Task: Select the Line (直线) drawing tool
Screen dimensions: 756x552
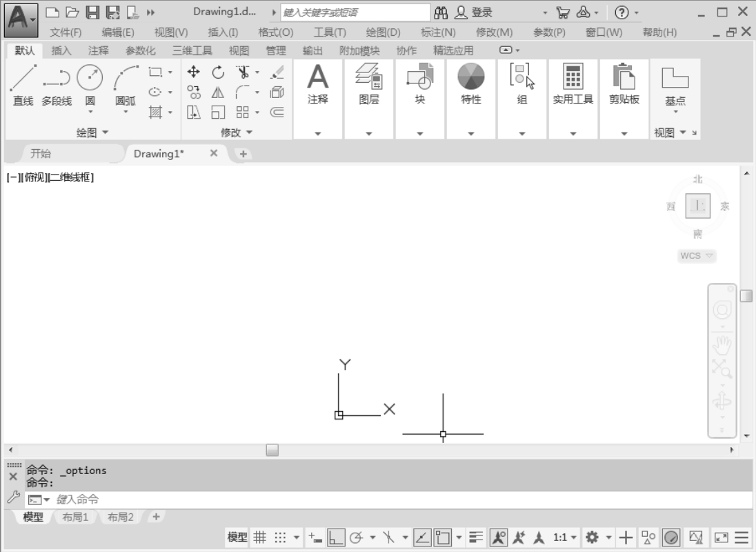Action: (23, 86)
